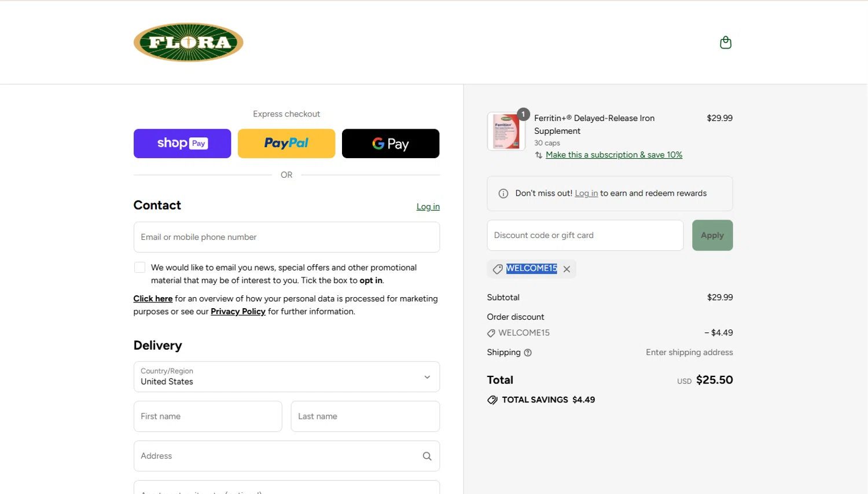
Task: Pay with Google Pay
Action: [391, 144]
